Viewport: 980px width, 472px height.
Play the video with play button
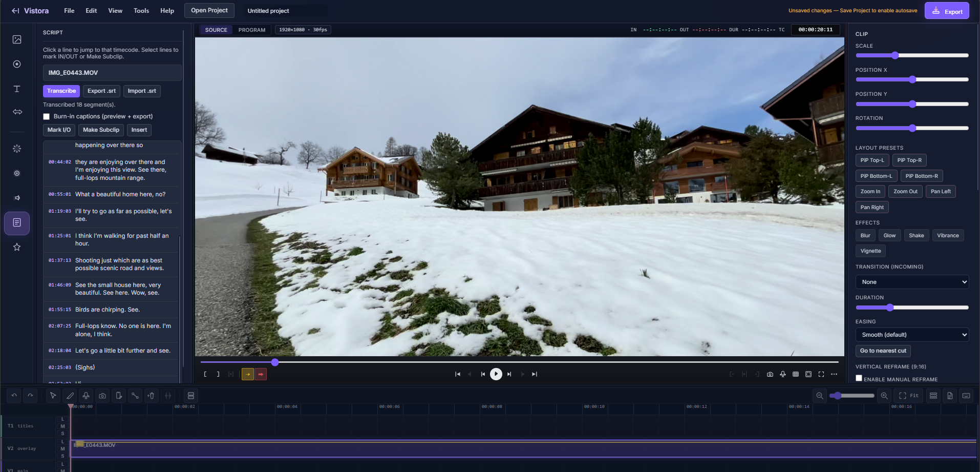tap(496, 374)
